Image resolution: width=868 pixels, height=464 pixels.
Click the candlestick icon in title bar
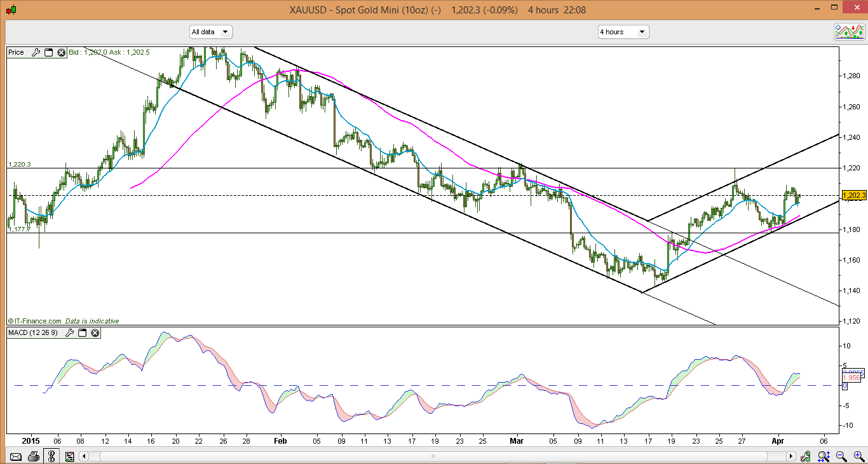click(10, 10)
